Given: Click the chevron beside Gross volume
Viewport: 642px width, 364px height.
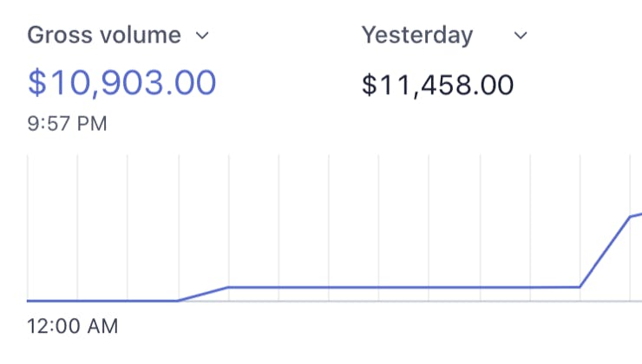Looking at the screenshot, I should [x=202, y=36].
